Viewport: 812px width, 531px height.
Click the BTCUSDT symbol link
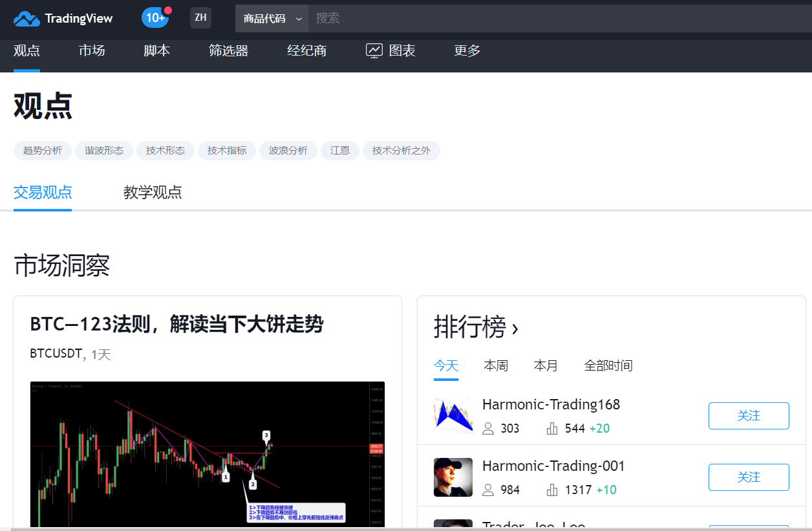[56, 354]
